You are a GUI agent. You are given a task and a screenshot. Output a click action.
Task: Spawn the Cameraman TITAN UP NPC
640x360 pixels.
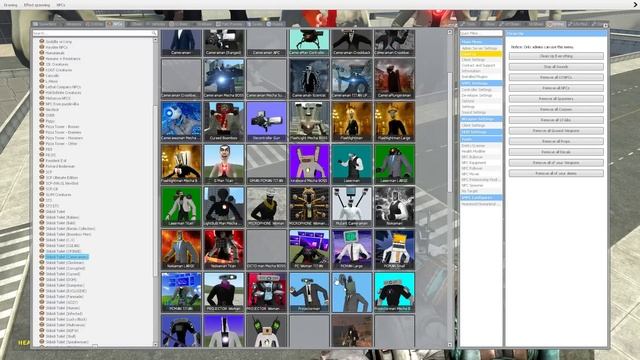[352, 78]
